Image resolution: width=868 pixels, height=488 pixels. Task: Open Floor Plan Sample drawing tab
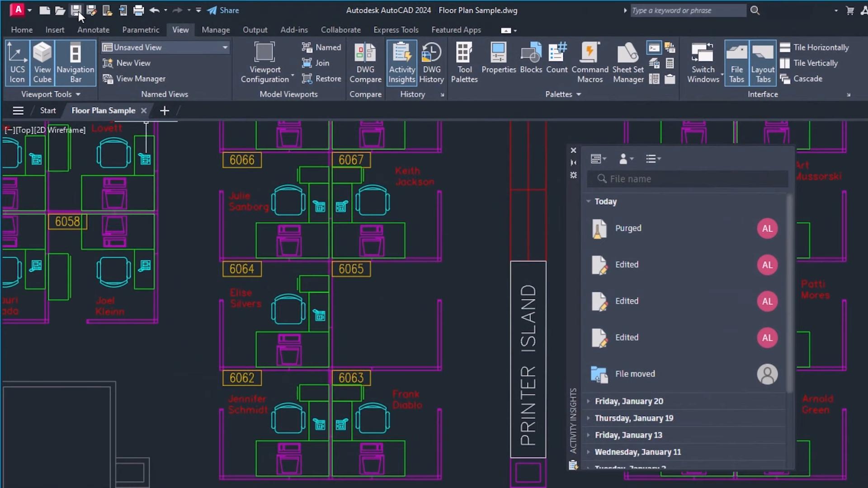coord(103,110)
